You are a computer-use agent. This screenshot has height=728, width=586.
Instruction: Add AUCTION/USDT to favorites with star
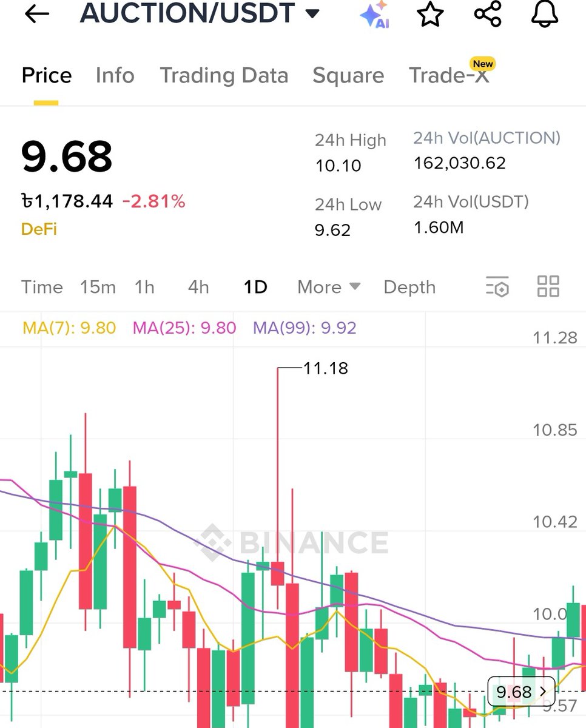(430, 14)
